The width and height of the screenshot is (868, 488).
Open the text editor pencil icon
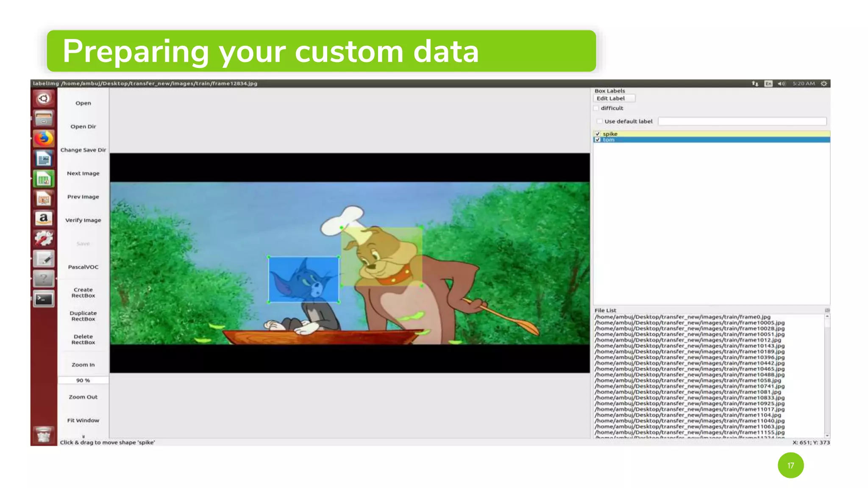point(44,259)
